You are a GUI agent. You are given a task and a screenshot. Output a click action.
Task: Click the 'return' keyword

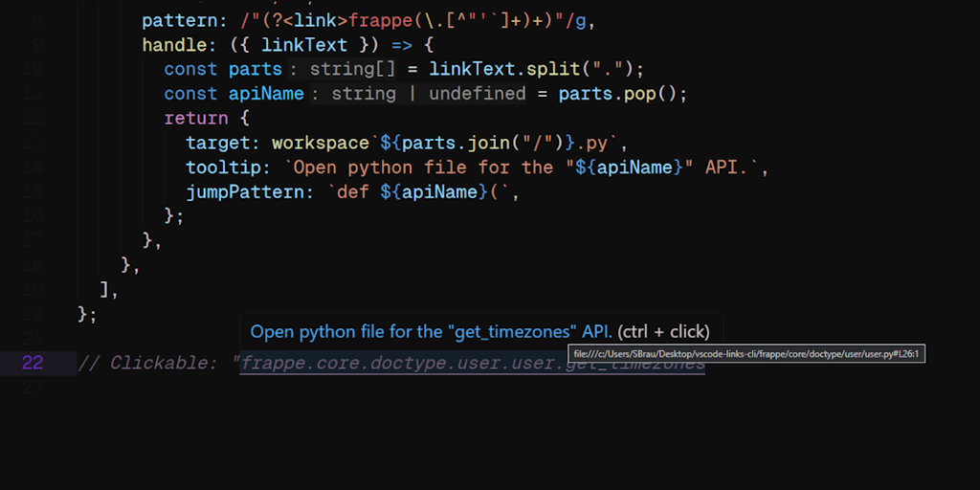tap(195, 118)
